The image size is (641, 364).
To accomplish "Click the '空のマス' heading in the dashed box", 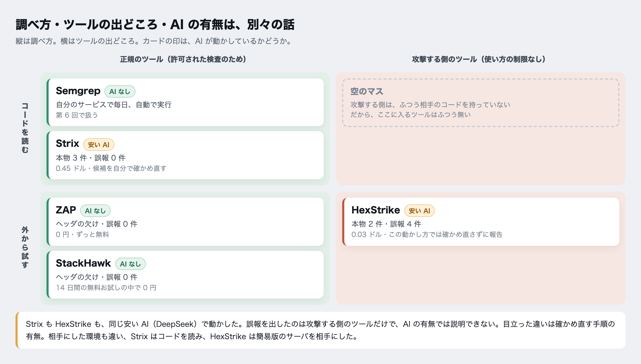I will point(367,91).
